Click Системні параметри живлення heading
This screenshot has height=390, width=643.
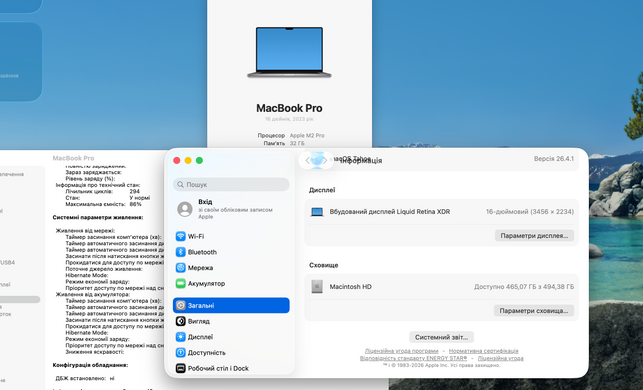coord(98,217)
